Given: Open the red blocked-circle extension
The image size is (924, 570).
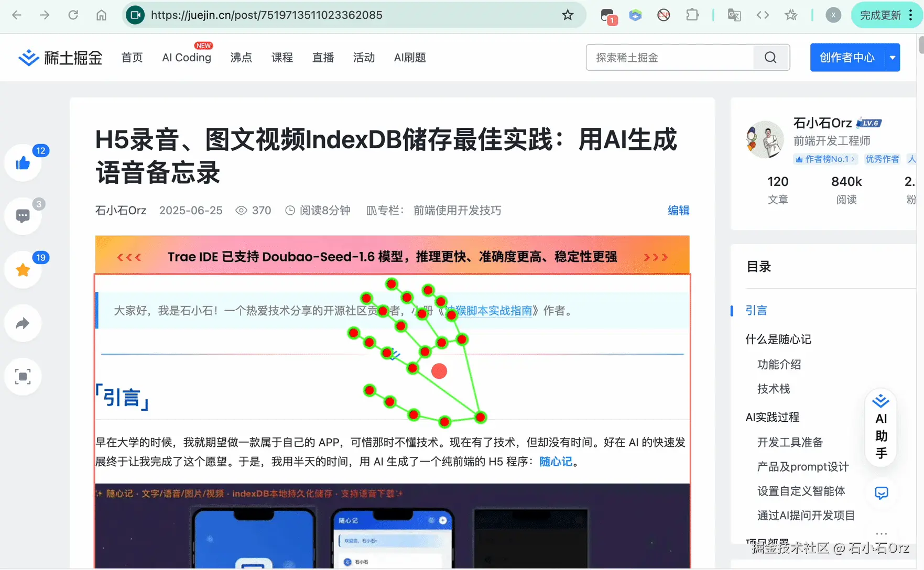Looking at the screenshot, I should [664, 15].
